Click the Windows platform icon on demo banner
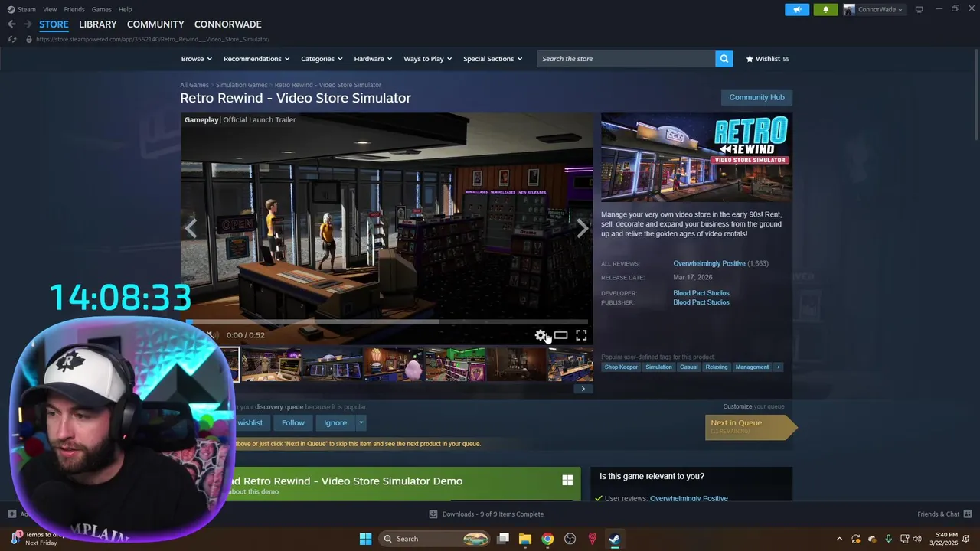The image size is (980, 551). [x=567, y=481]
